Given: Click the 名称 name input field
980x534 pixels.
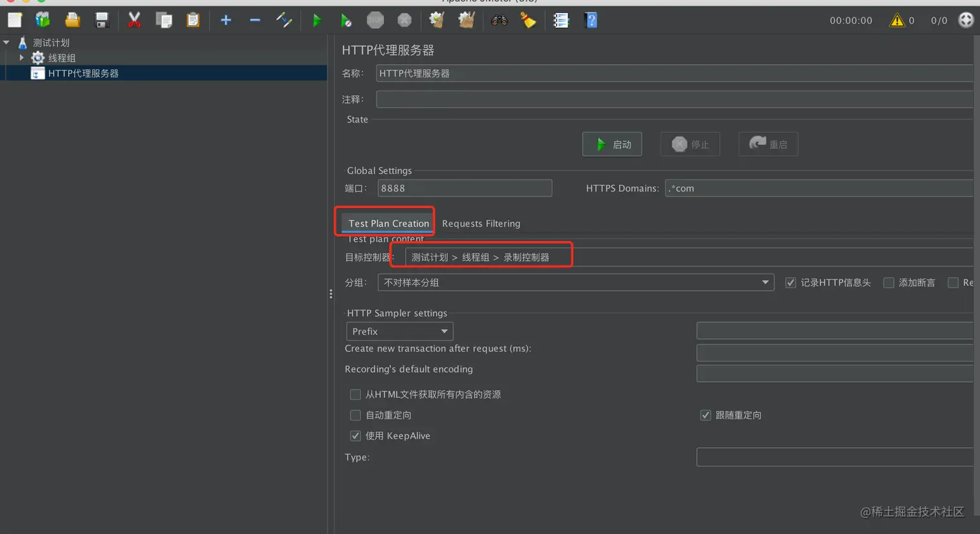Looking at the screenshot, I should (x=674, y=73).
